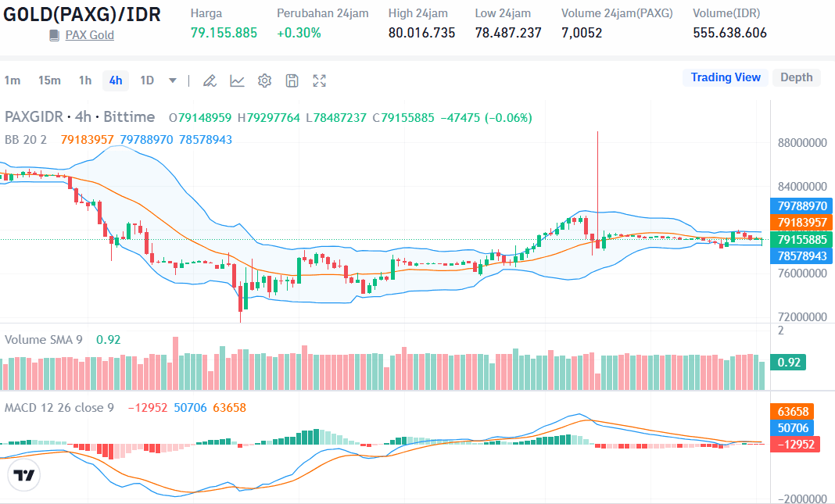Image resolution: width=835 pixels, height=504 pixels.
Task: Click the Trading View button
Action: pos(725,77)
